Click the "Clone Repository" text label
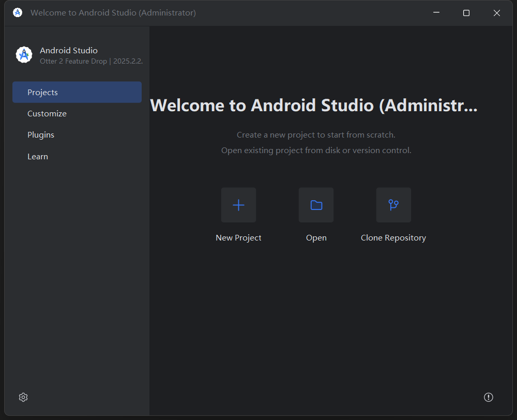 [393, 238]
